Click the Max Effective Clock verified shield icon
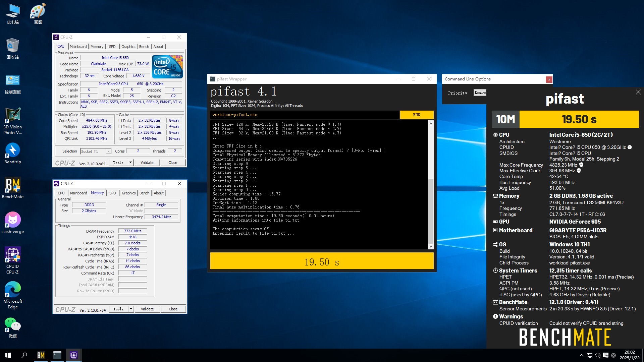Viewport: 644px width, 362px height. point(579,171)
